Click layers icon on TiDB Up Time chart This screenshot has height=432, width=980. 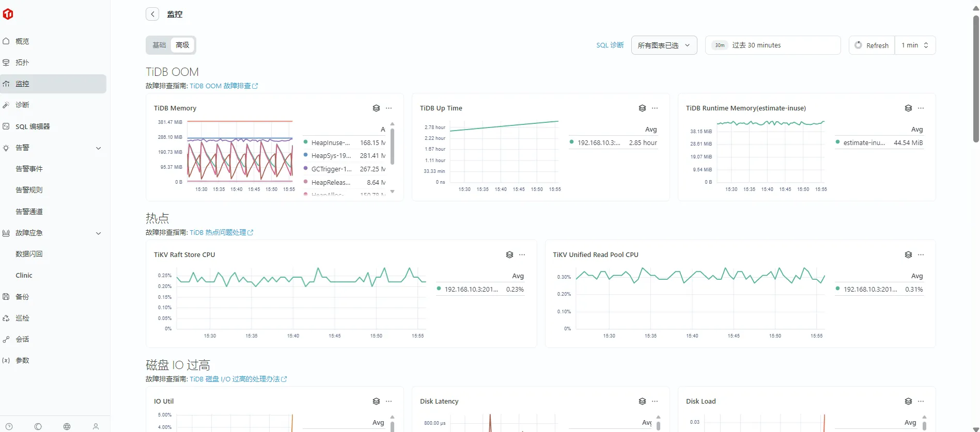(642, 108)
